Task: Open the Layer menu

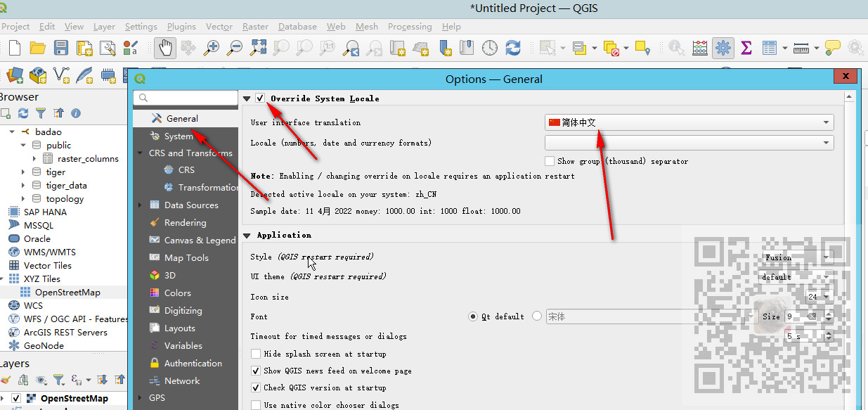Action: click(x=104, y=27)
